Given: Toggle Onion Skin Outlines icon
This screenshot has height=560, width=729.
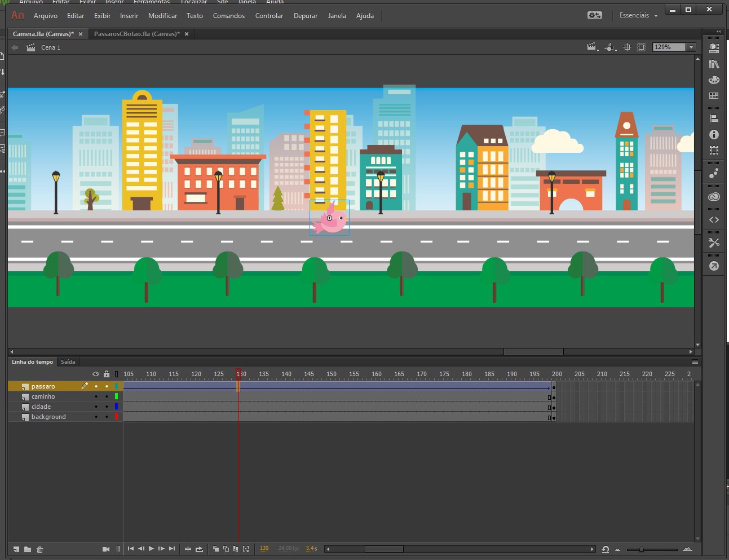Looking at the screenshot, I should point(226,549).
